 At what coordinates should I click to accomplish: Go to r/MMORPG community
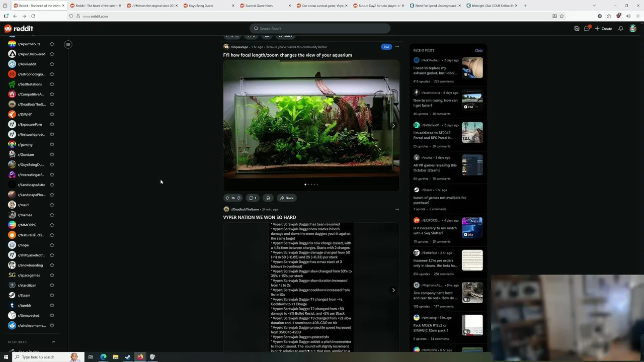point(27,225)
